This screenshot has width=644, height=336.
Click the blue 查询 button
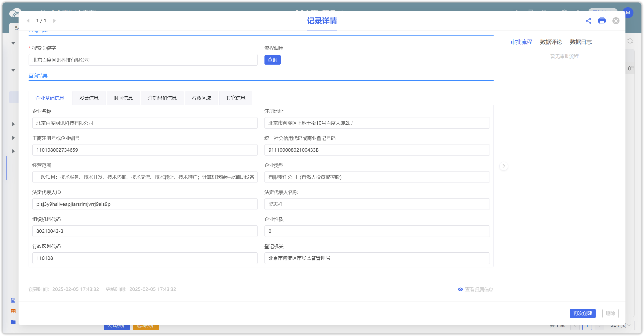pyautogui.click(x=272, y=60)
